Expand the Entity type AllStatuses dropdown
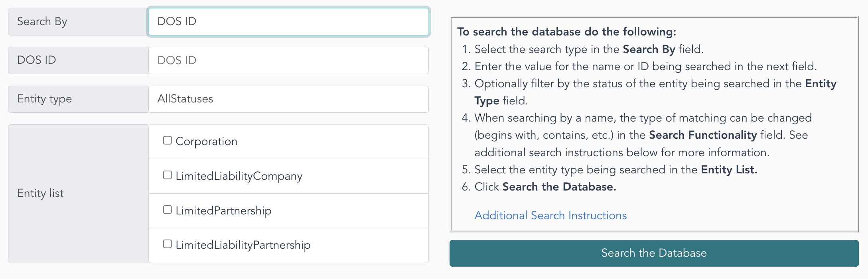 pos(288,99)
